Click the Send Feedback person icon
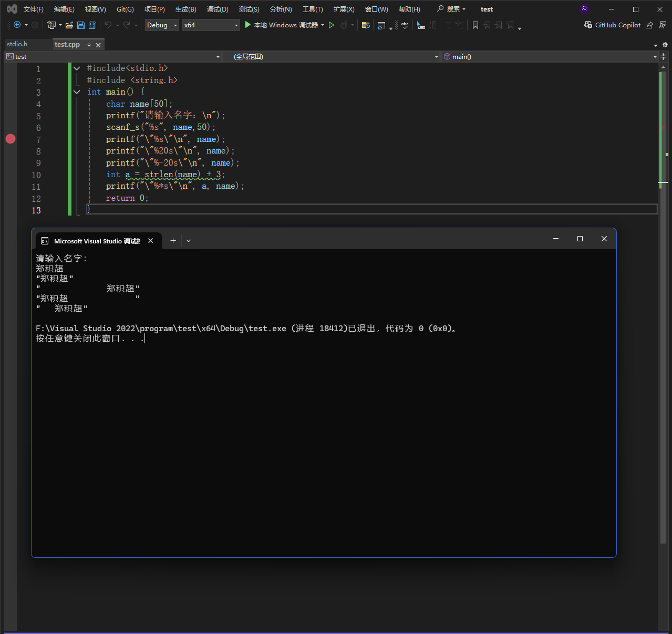The height and width of the screenshot is (634, 672). tap(663, 25)
